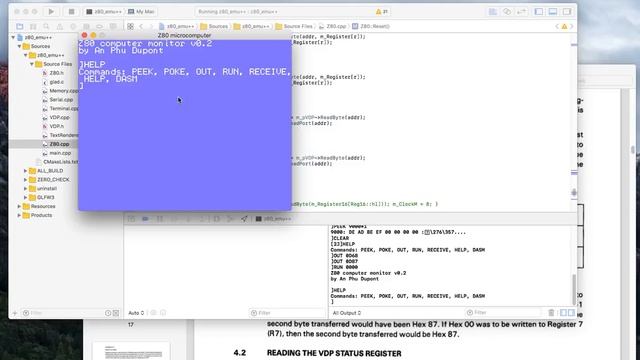Toggle the recent files filter below navigator
The height and width of the screenshot is (360, 640).
click(108, 313)
